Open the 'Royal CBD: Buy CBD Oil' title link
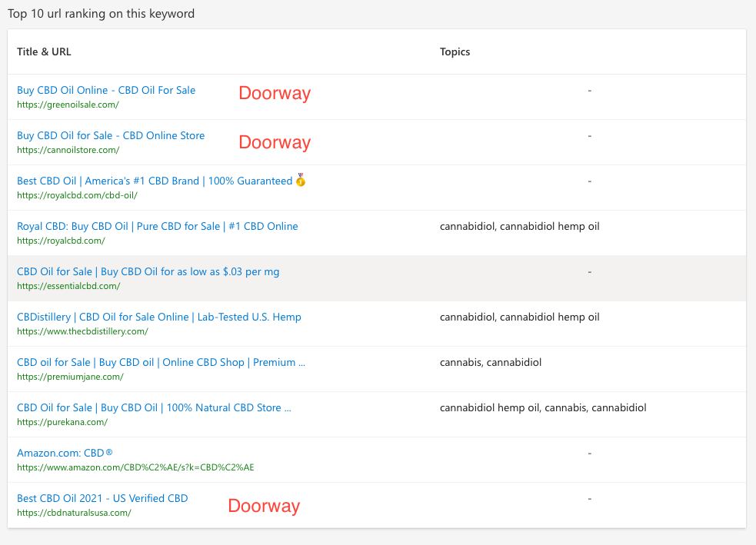The height and width of the screenshot is (545, 756). pos(157,226)
